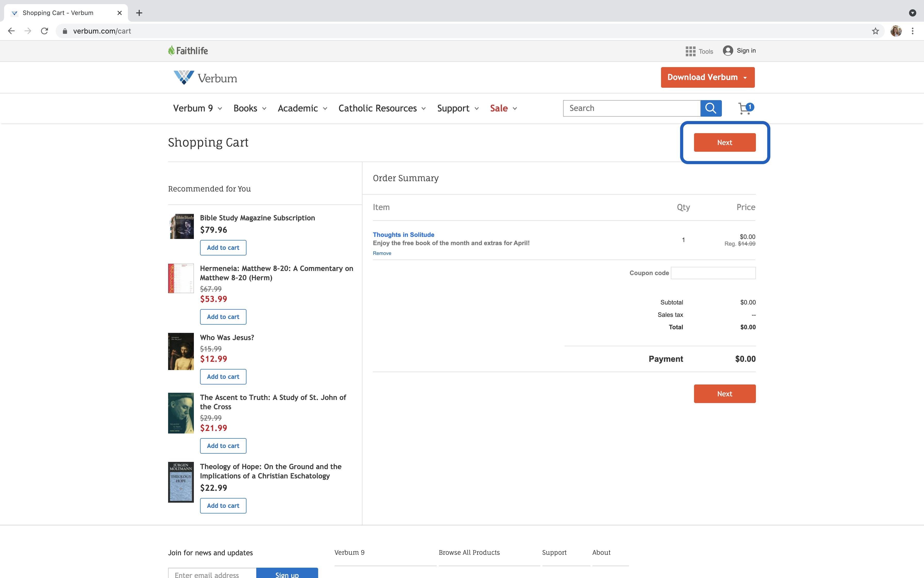Open the Chrome three-dot menu
The image size is (924, 578).
913,31
